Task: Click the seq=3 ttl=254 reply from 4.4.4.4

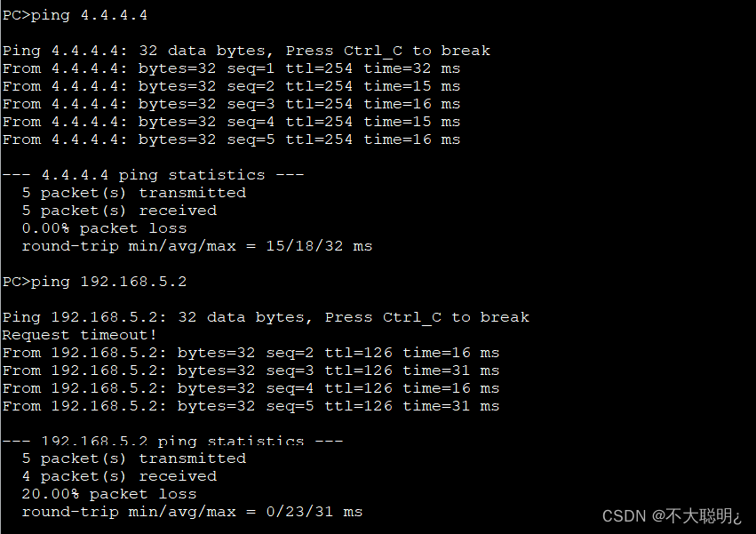Action: pyautogui.click(x=232, y=105)
